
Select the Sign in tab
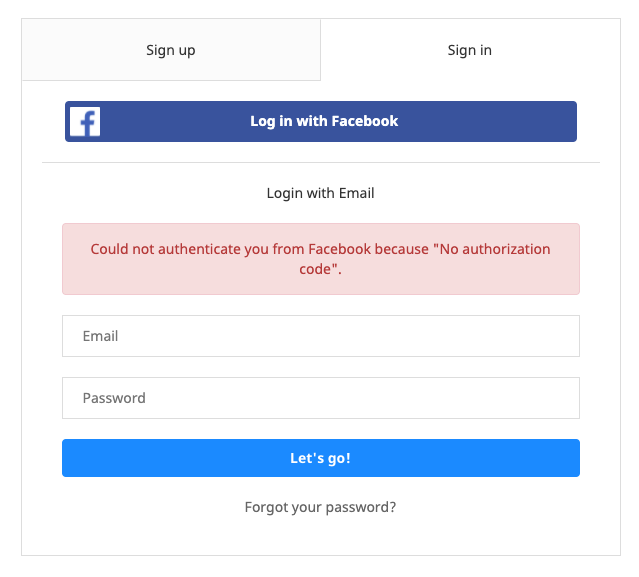(470, 50)
